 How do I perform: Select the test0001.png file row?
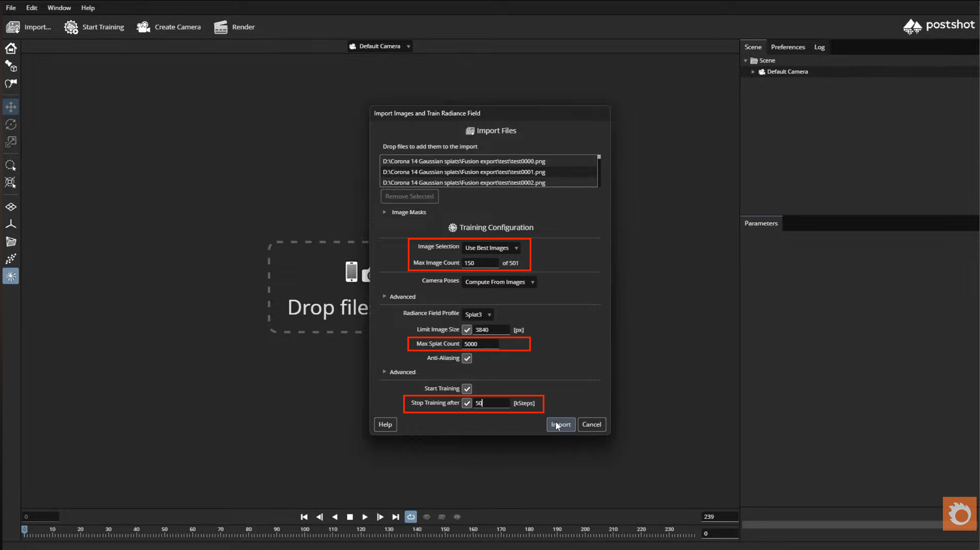click(488, 172)
